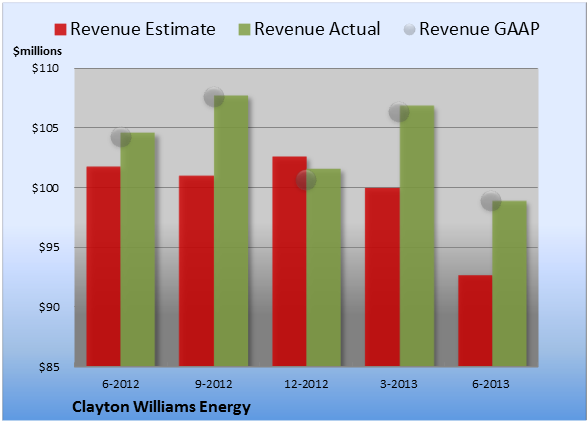Click the '9-2012' category label
Viewport: 588px width, 422px height.
pyautogui.click(x=214, y=384)
